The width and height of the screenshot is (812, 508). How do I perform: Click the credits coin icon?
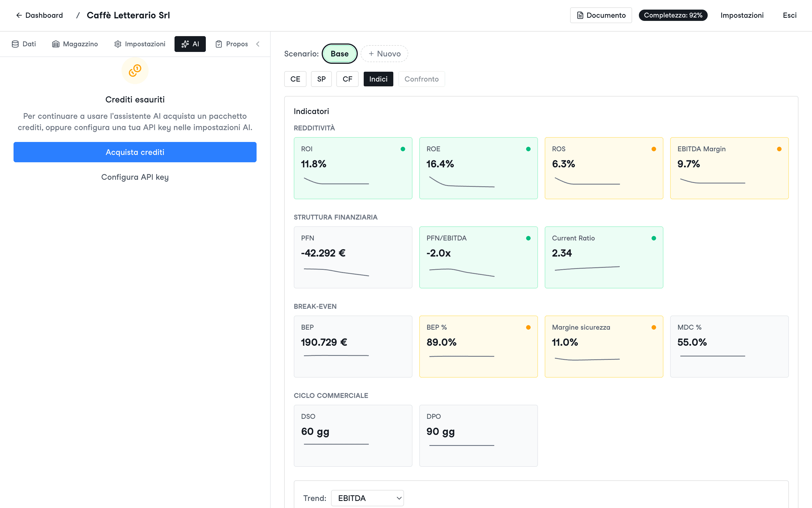tap(135, 71)
